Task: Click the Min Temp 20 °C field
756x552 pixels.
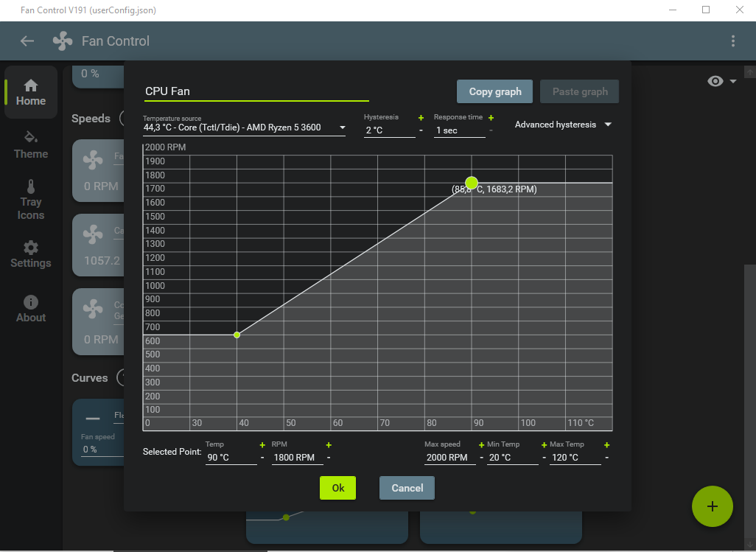Action: coord(513,458)
